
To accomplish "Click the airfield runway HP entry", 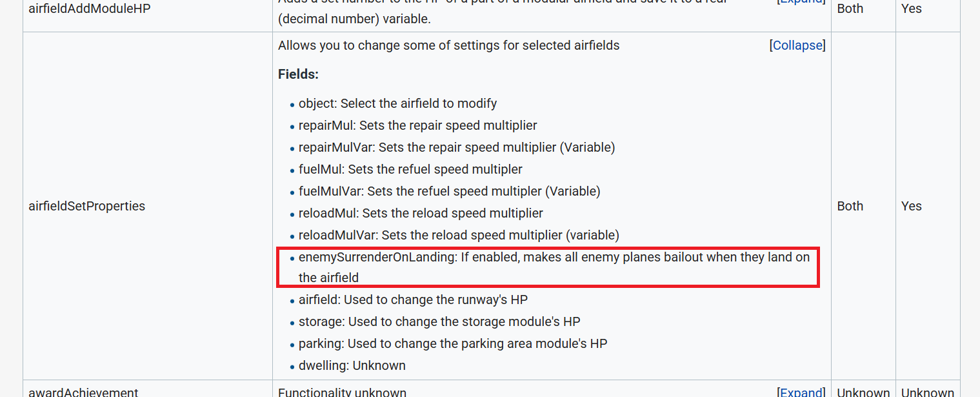I will (413, 300).
